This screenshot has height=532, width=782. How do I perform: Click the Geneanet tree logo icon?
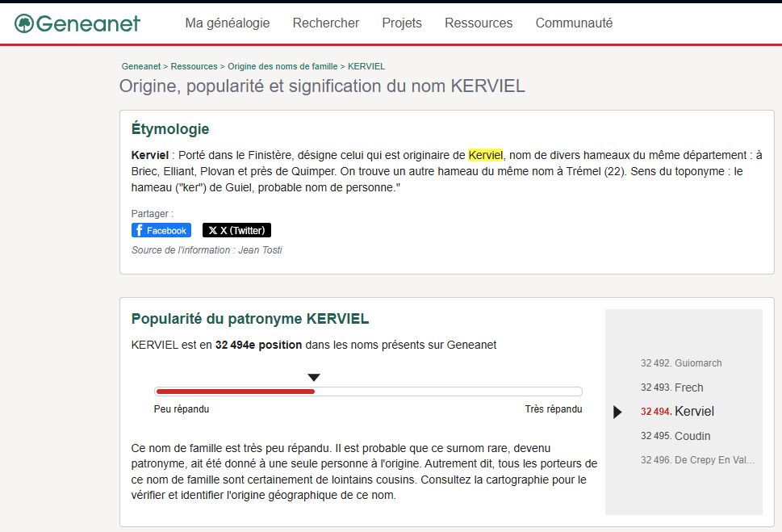[24, 23]
